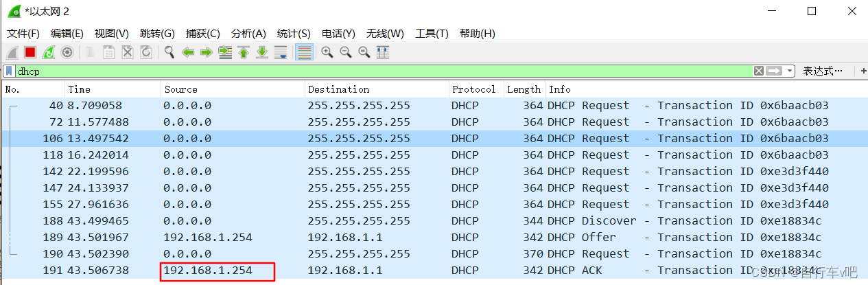Image resolution: width=868 pixels, height=285 pixels.
Task: Jump to first packet icon
Action: (244, 52)
